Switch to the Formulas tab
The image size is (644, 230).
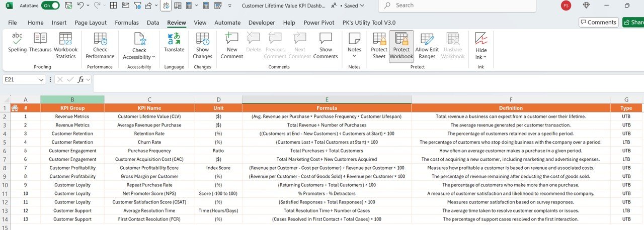coord(127,23)
